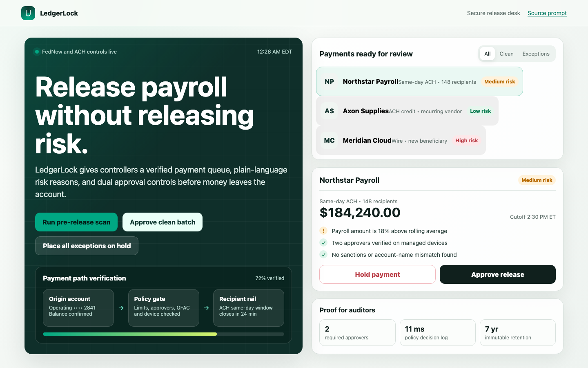
Task: Click the warning icon beside payroll amount
Action: coord(323,231)
